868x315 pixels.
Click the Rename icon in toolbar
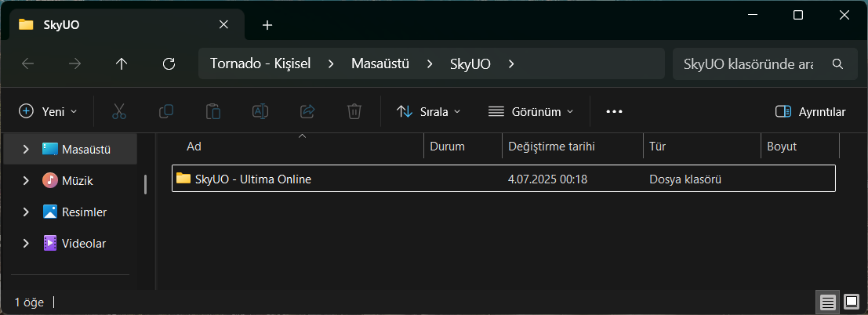click(x=260, y=111)
